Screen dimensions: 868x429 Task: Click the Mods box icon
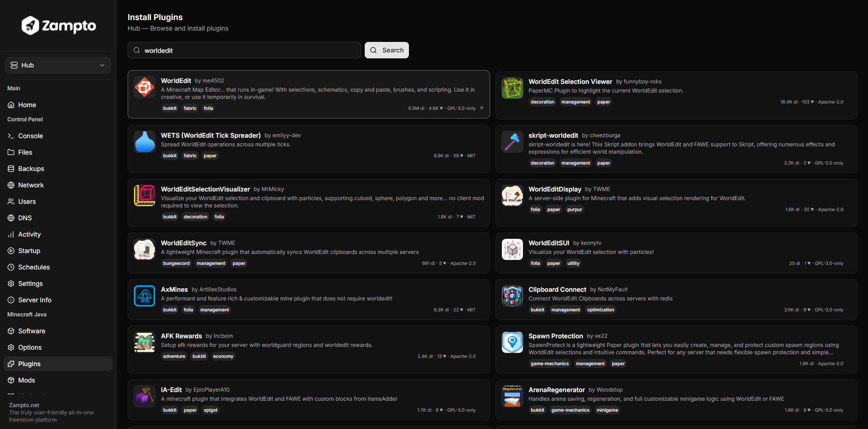(11, 380)
